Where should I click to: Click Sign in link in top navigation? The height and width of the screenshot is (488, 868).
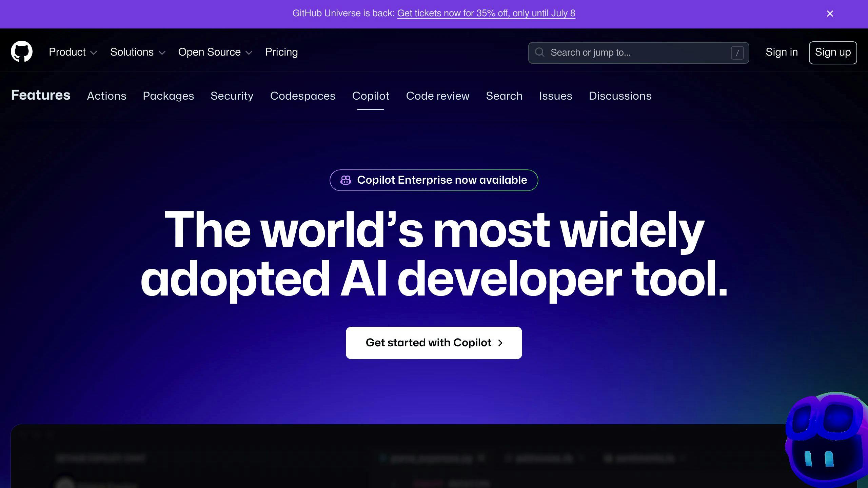coord(782,53)
